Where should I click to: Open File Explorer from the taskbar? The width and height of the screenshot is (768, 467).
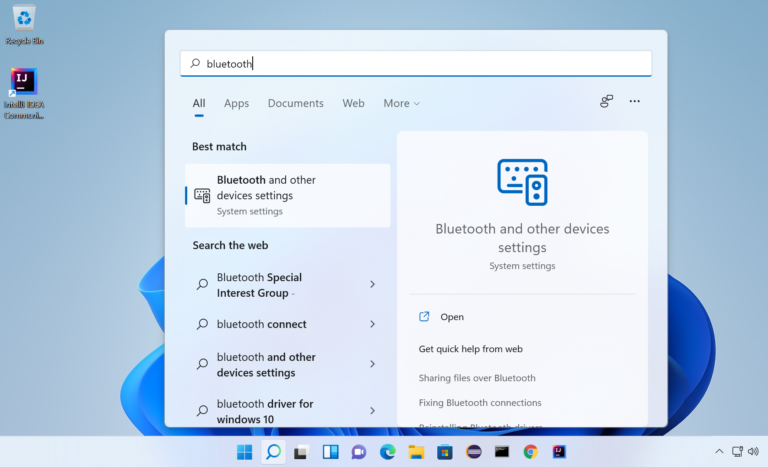pyautogui.click(x=416, y=452)
